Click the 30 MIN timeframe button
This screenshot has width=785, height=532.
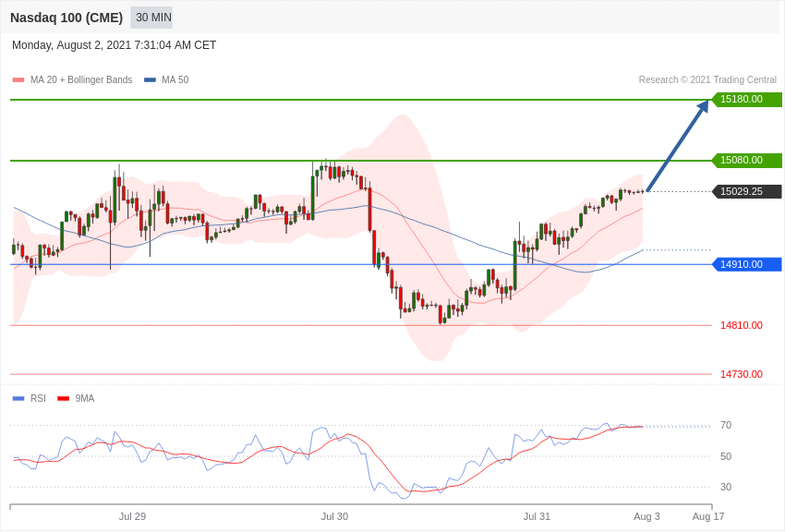click(x=151, y=18)
